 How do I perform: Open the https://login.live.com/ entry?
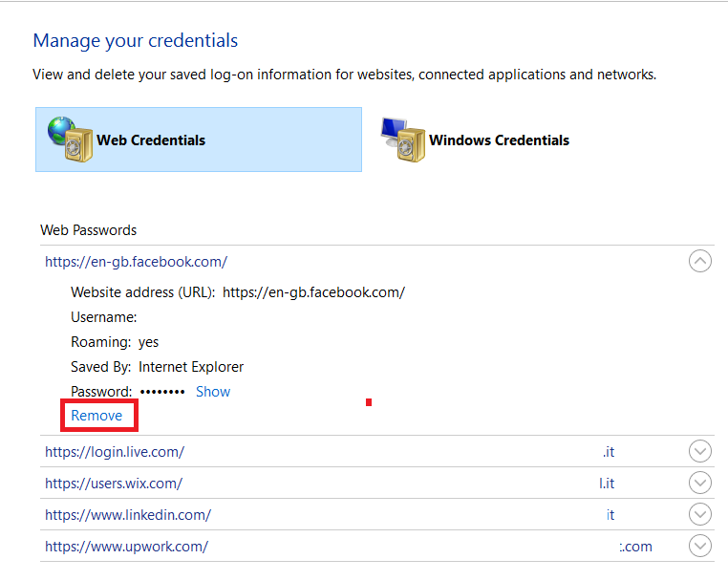(115, 452)
